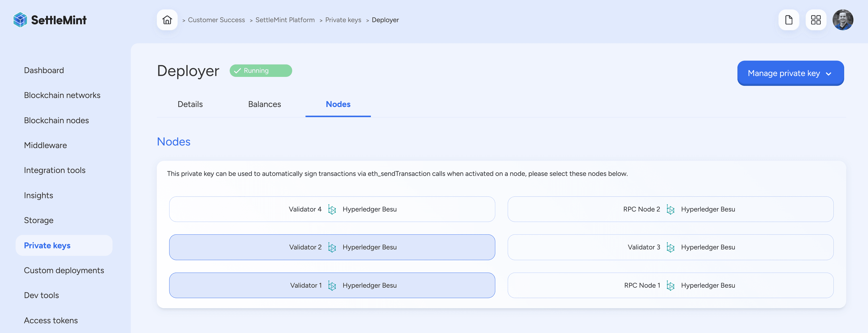Image resolution: width=868 pixels, height=333 pixels.
Task: Toggle RPC Node 1 node selection
Action: 670,285
